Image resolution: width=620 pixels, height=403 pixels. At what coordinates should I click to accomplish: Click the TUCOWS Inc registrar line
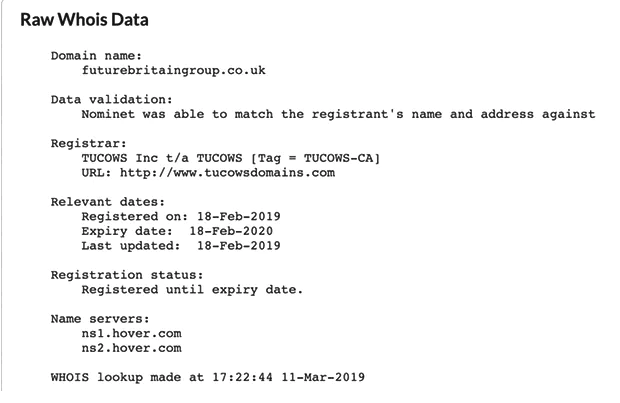click(231, 158)
